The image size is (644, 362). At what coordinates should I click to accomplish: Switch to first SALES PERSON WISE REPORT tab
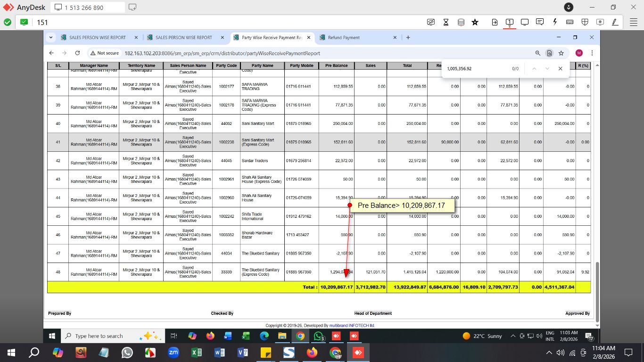[x=97, y=38]
